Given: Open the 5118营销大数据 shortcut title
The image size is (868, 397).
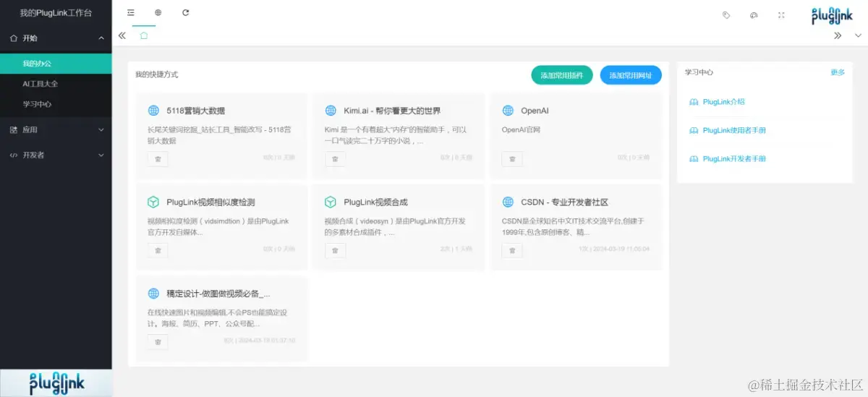Looking at the screenshot, I should pyautogui.click(x=196, y=111).
